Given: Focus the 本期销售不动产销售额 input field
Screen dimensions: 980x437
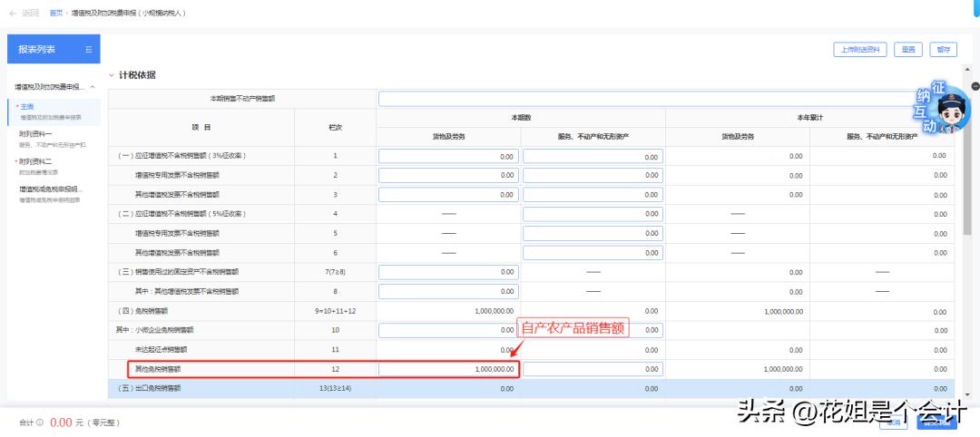Looking at the screenshot, I should (665, 99).
